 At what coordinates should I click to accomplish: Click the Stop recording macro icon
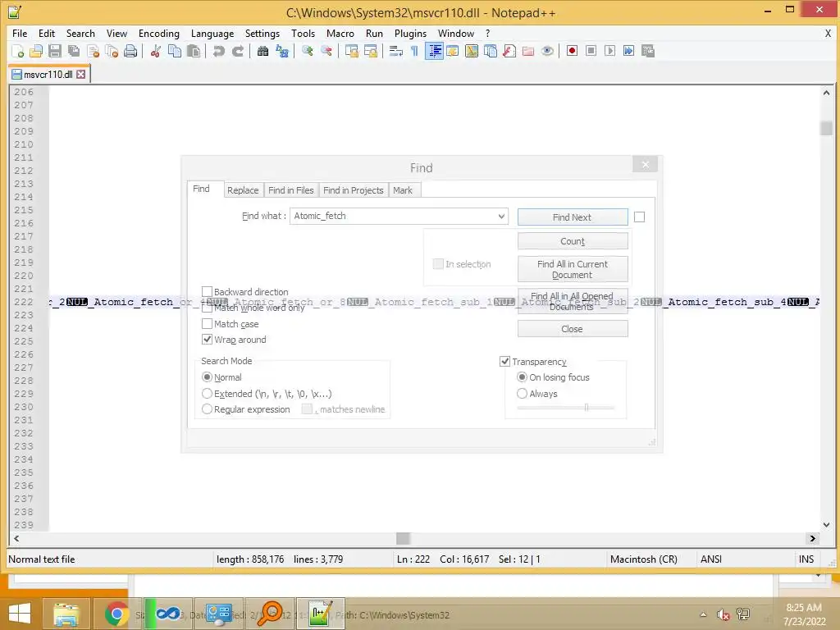coord(591,51)
